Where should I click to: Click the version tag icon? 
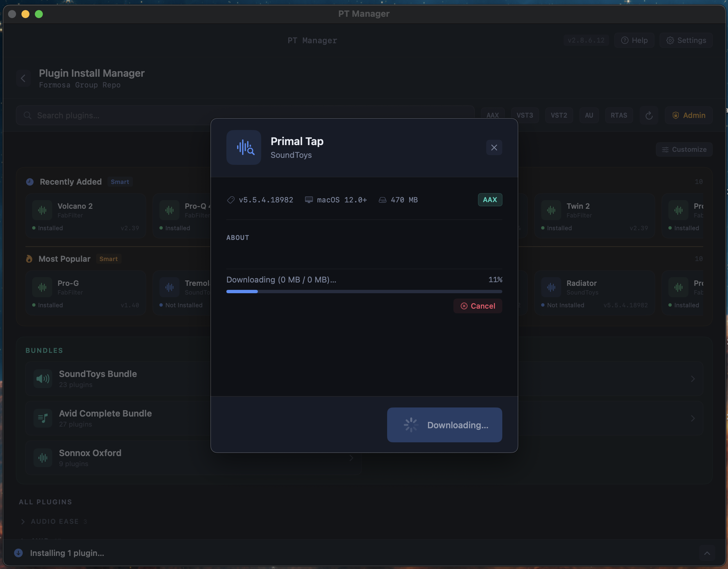[x=231, y=200]
